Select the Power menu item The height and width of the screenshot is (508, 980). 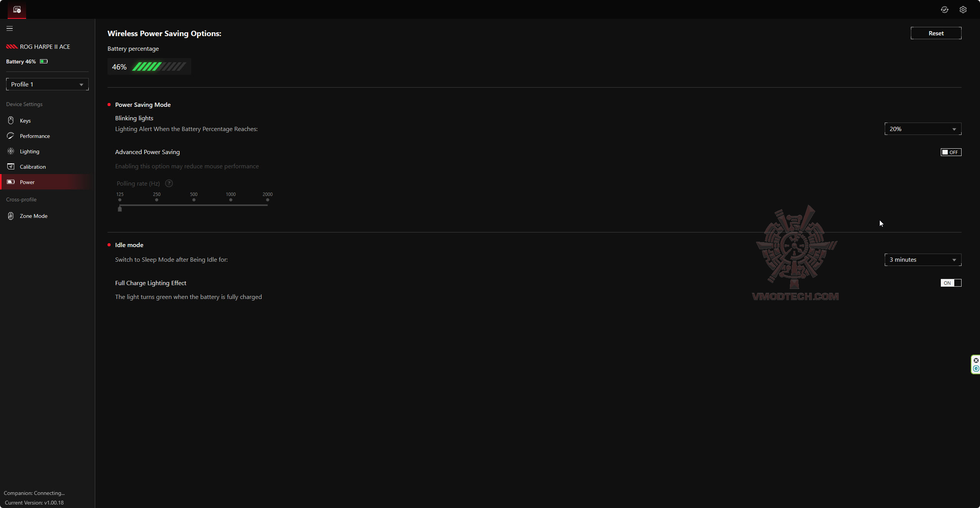coord(27,182)
